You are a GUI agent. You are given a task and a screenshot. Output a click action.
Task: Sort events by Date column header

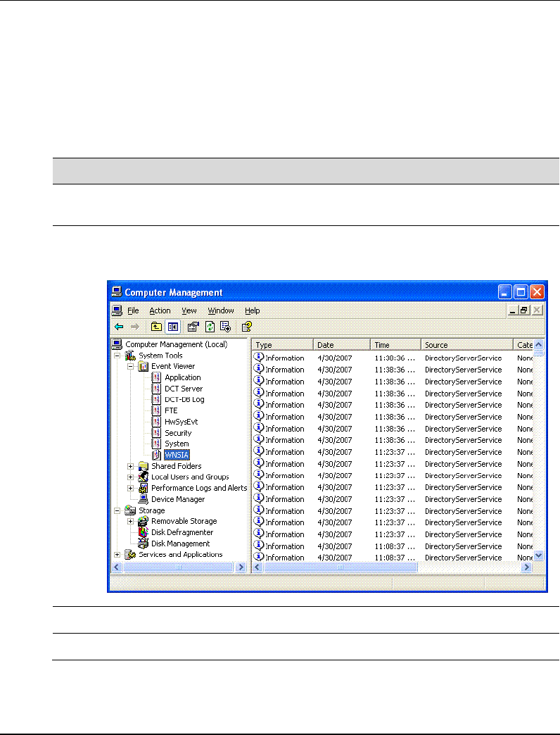click(341, 344)
